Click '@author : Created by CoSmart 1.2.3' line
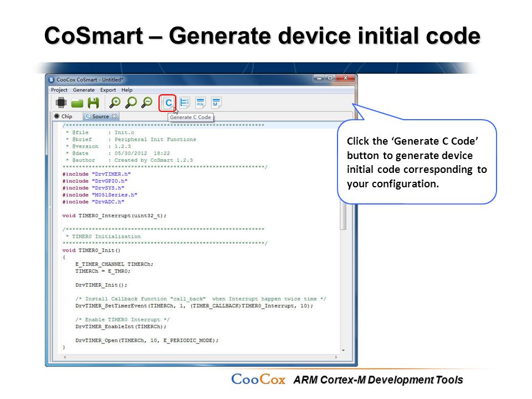 pos(129,160)
